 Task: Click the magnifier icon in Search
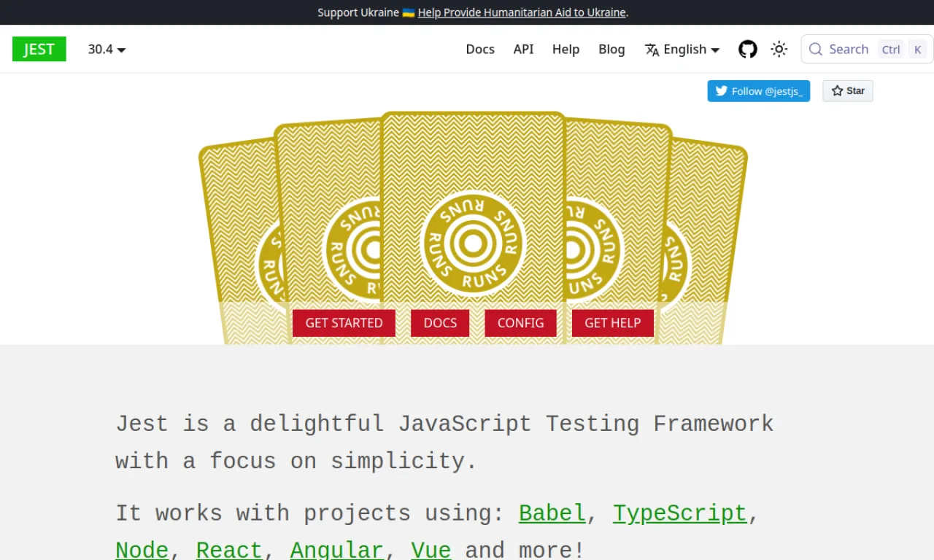pos(816,49)
